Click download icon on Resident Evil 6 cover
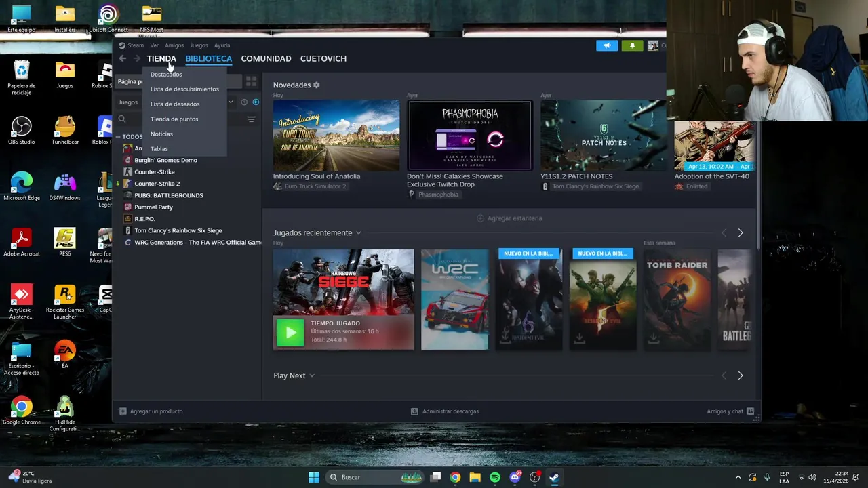 505,337
